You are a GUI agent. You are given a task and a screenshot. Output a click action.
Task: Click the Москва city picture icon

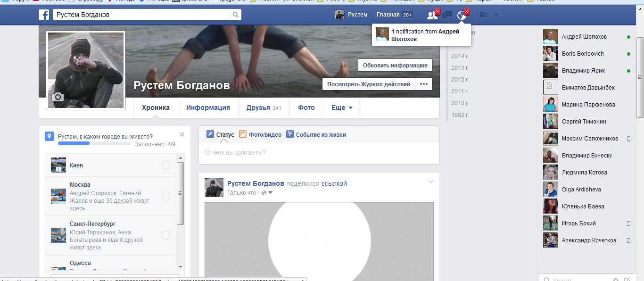tap(58, 196)
